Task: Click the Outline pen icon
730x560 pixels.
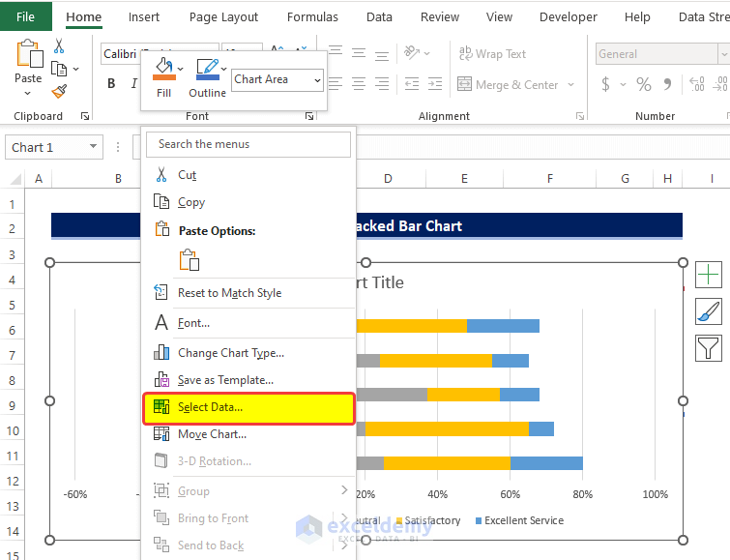Action: tap(206, 70)
